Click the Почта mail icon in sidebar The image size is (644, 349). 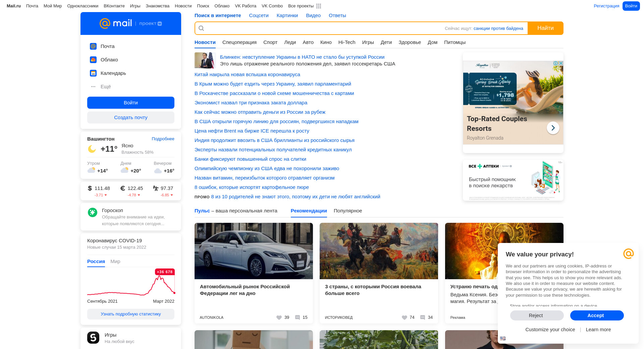pyautogui.click(x=93, y=46)
